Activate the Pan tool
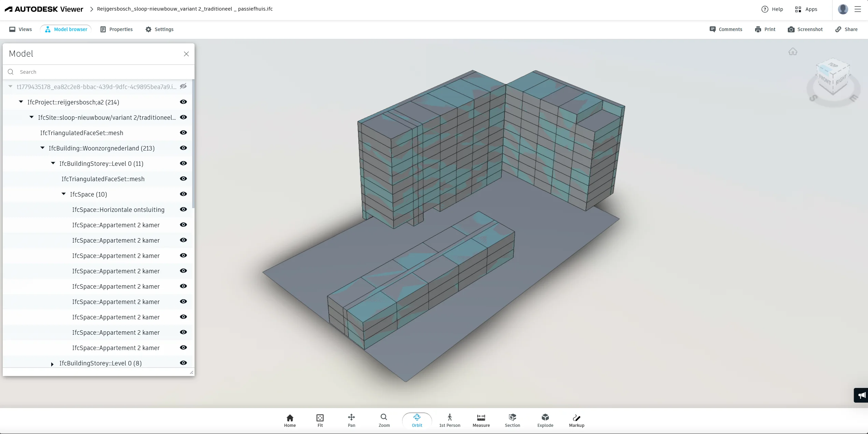868x434 pixels. (351, 420)
